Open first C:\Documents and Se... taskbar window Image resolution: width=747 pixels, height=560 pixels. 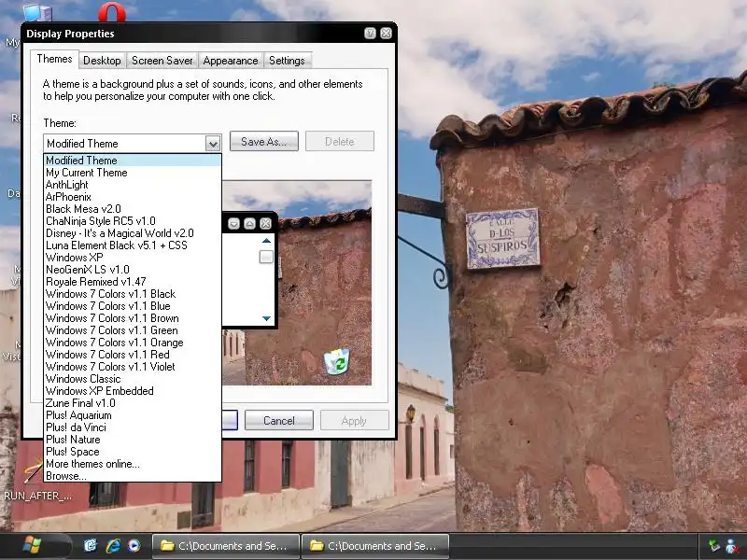pyautogui.click(x=226, y=546)
